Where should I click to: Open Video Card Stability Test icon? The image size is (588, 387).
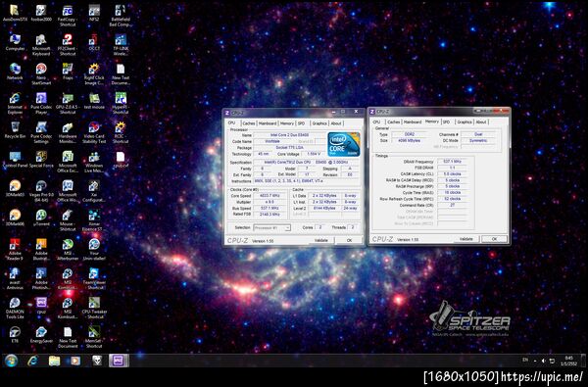(x=94, y=132)
